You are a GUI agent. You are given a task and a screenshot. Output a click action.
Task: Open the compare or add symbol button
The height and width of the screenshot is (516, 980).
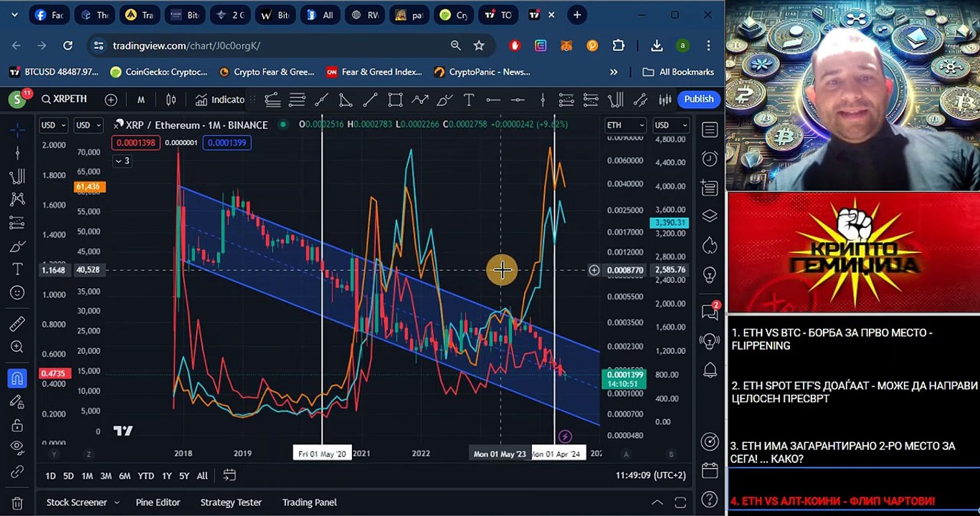pos(111,100)
